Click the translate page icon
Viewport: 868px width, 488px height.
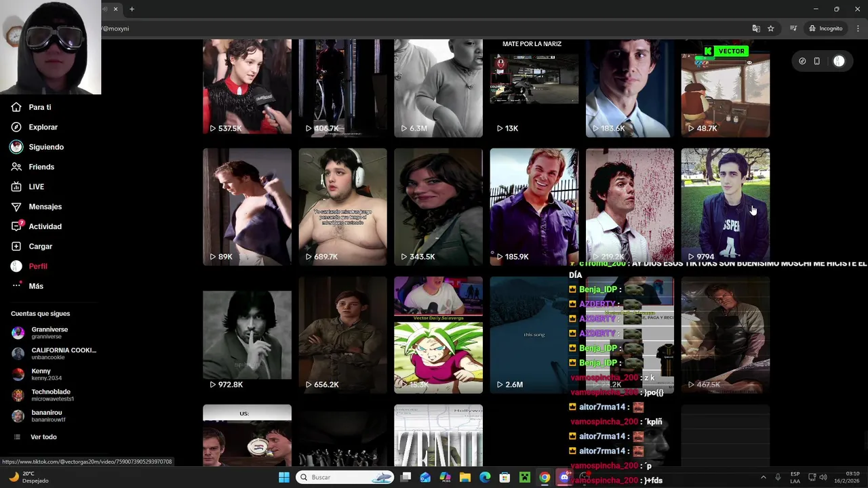point(756,28)
